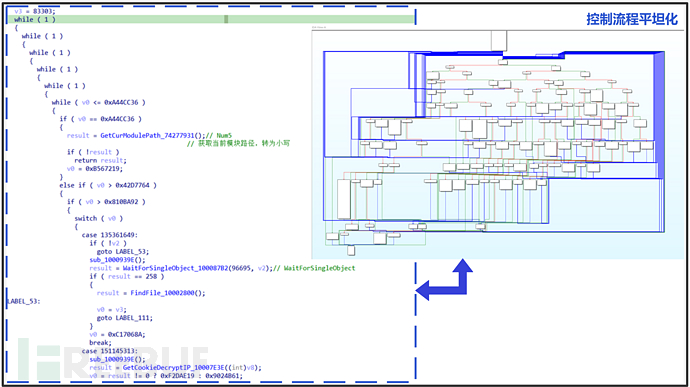Select the assignment v0 = 0xC17068A;
Screen dimensions: 690x387
pos(117,335)
